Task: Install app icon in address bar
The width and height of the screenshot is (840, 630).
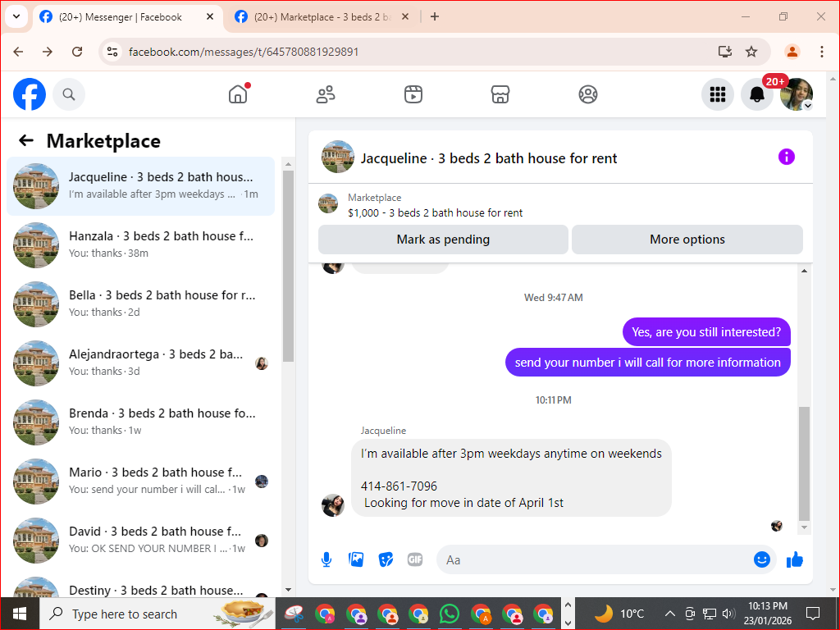Action: click(725, 52)
